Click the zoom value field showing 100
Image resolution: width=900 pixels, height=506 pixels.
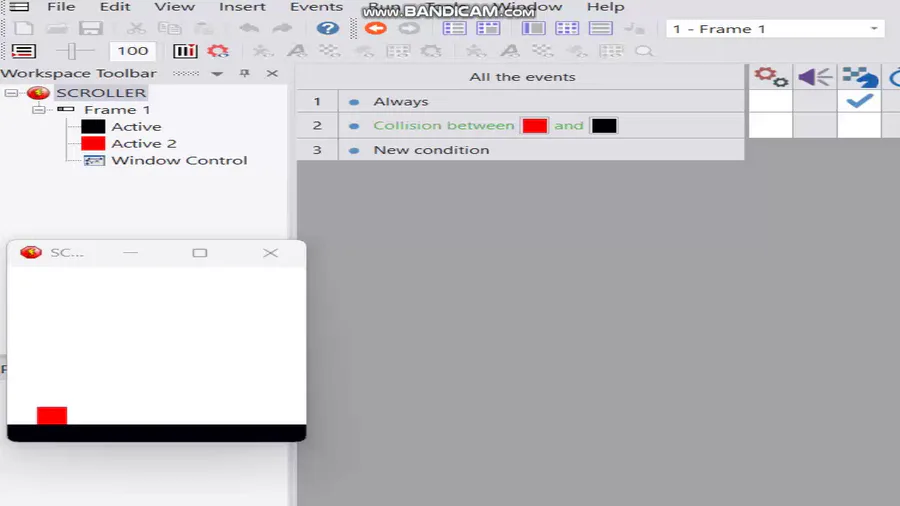(133, 51)
